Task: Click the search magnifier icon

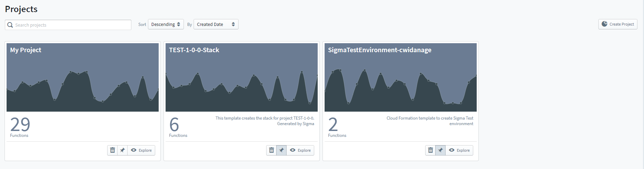Action: (x=10, y=25)
